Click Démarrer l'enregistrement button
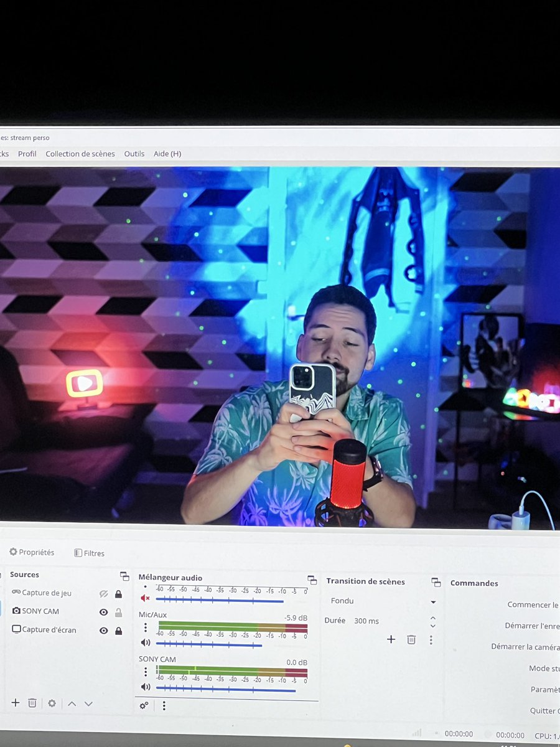 click(x=532, y=626)
